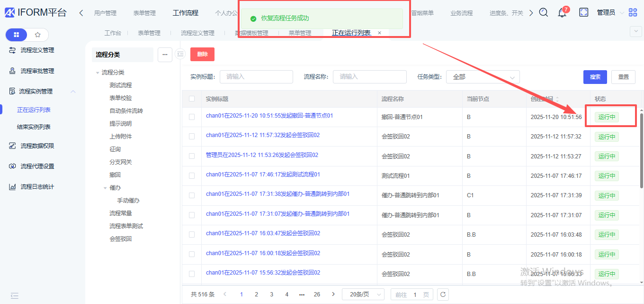The height and width of the screenshot is (304, 644).
Task: Toggle fullscreen mode icon
Action: [584, 13]
